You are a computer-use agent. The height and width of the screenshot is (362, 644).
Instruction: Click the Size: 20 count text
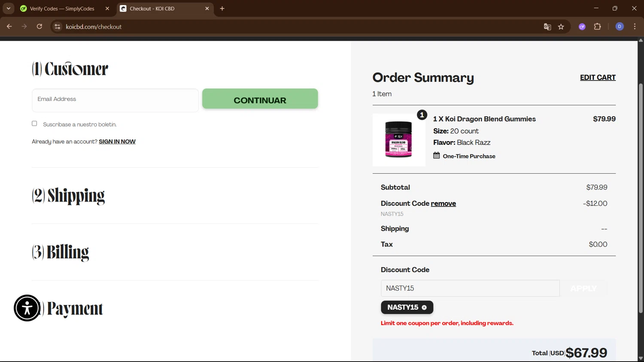(x=456, y=131)
